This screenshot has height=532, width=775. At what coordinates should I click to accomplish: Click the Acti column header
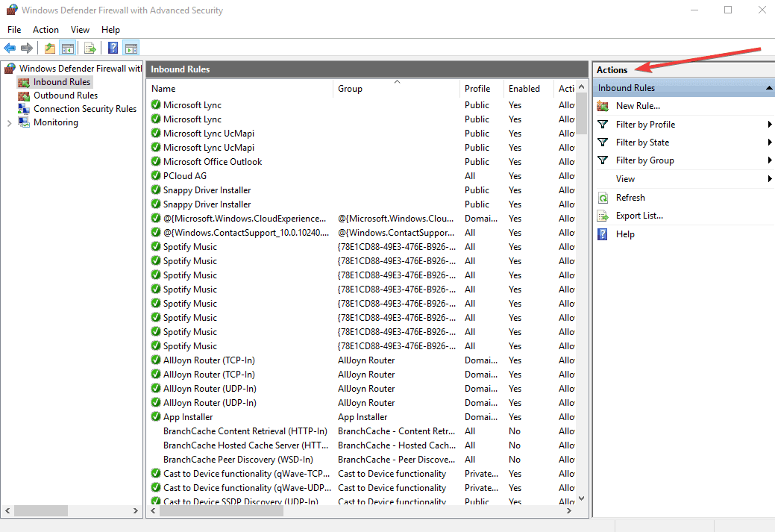click(x=565, y=89)
